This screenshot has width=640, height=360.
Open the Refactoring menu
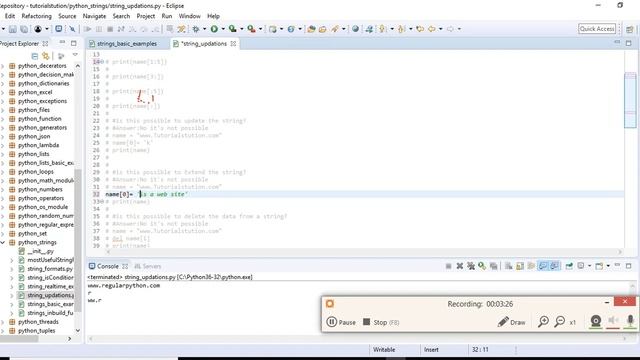tap(36, 16)
